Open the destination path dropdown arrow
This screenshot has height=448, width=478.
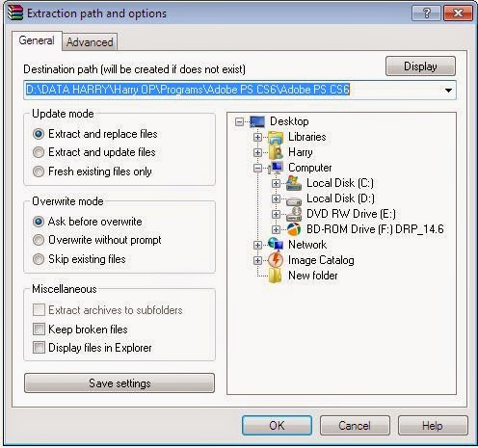coord(448,91)
